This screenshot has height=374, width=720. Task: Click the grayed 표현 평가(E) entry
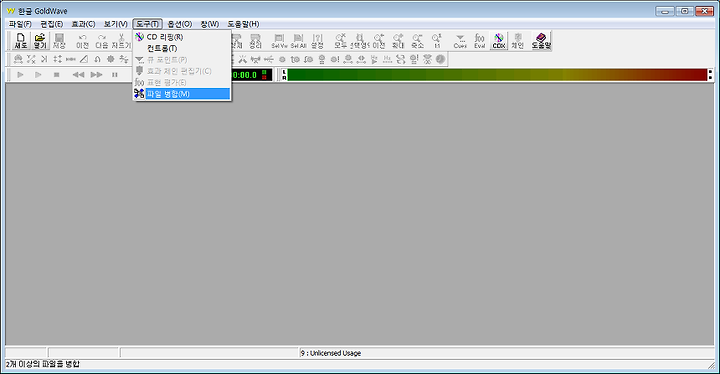(182, 82)
